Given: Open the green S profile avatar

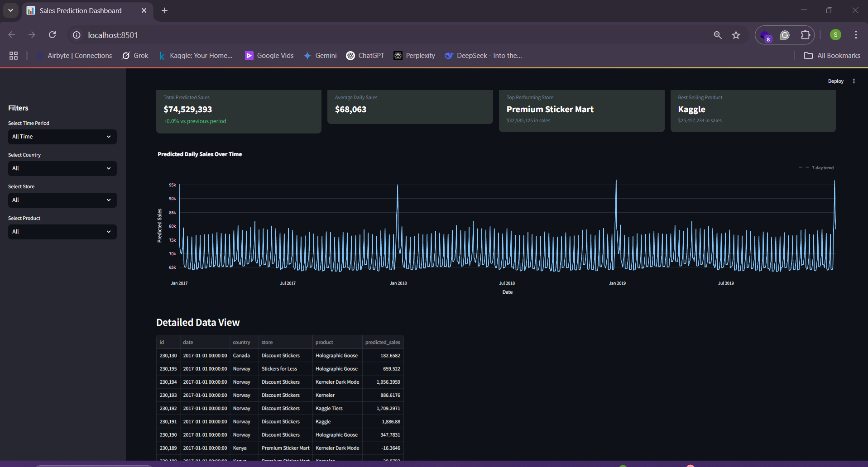Looking at the screenshot, I should coord(835,35).
